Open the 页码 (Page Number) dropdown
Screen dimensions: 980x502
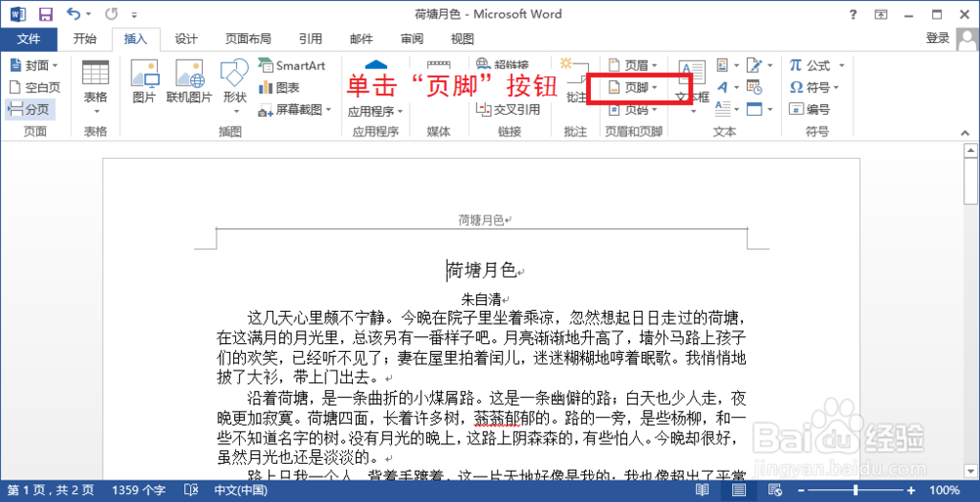tap(632, 110)
